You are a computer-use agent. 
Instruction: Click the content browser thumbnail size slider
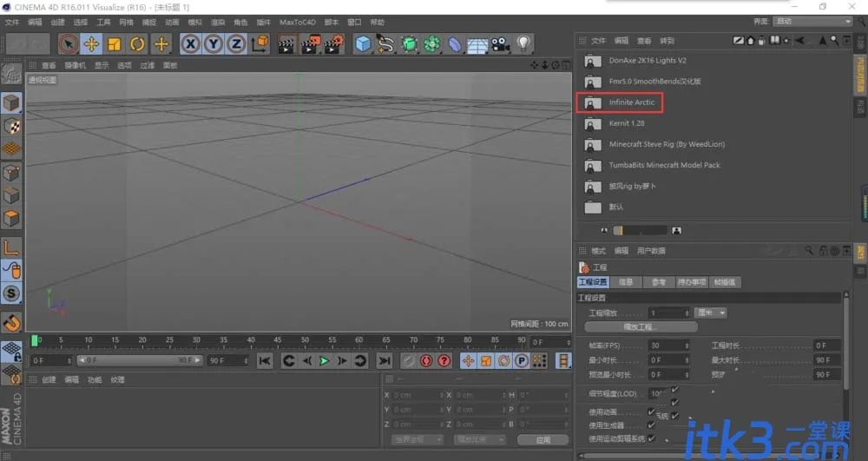640,230
